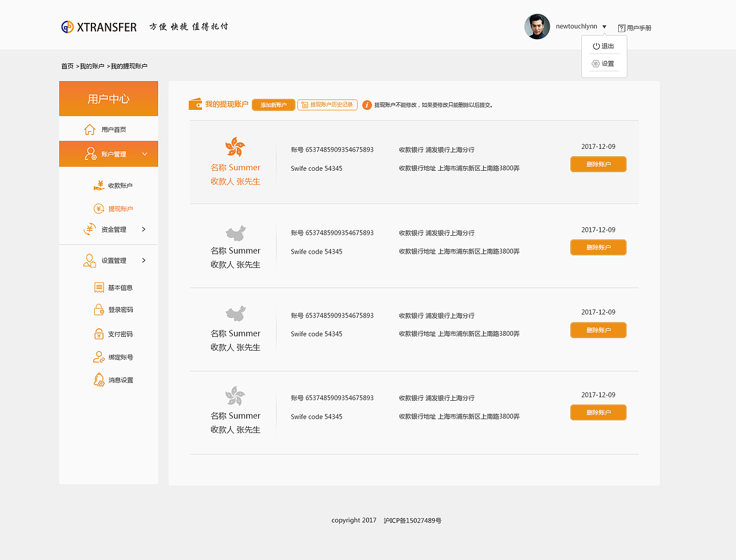736x560 pixels.
Task: Click the 用户中心 sidebar header
Action: 109,99
